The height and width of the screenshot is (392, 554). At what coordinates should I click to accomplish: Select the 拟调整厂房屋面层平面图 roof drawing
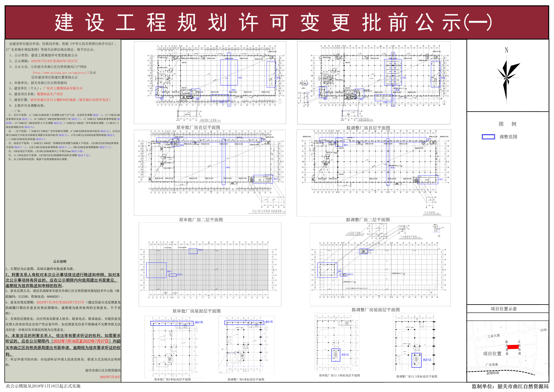[x=380, y=265]
